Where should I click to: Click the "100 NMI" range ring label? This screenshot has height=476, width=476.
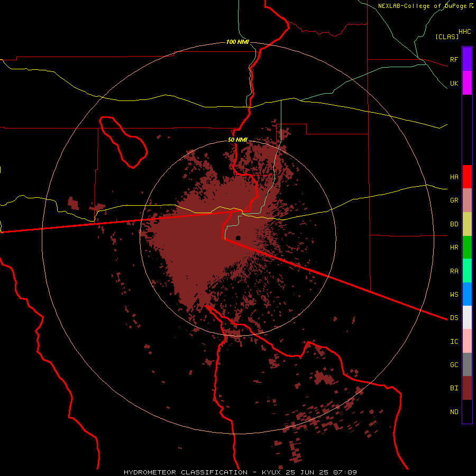coord(237,42)
